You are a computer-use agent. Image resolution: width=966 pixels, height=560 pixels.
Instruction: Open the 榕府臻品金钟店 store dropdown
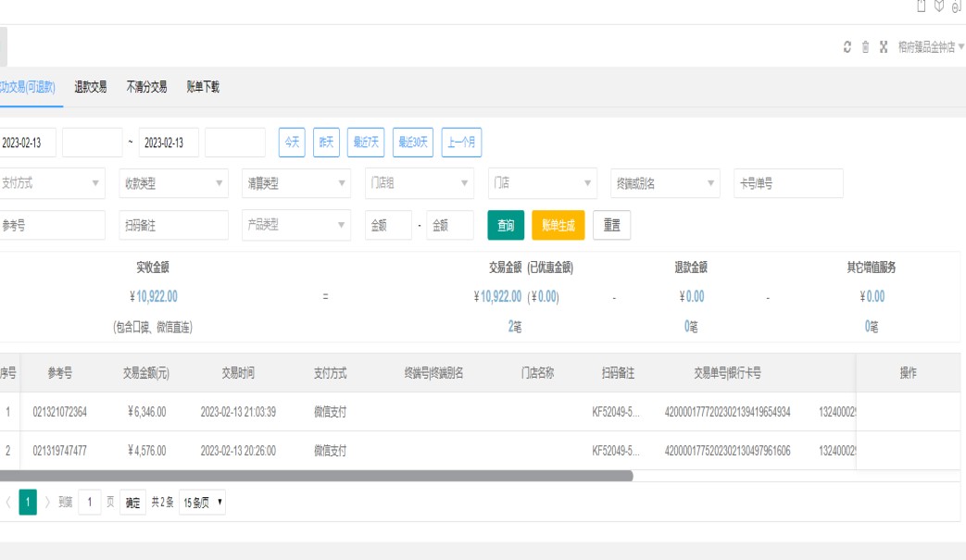tap(930, 47)
